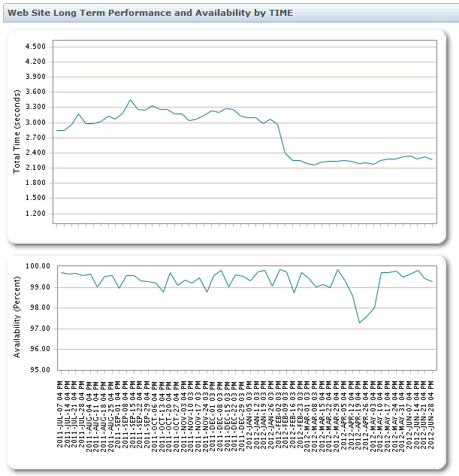Viewport: 459px width, 476px height.
Task: Click the lowest dip of the Availability line
Action: pyautogui.click(x=360, y=323)
